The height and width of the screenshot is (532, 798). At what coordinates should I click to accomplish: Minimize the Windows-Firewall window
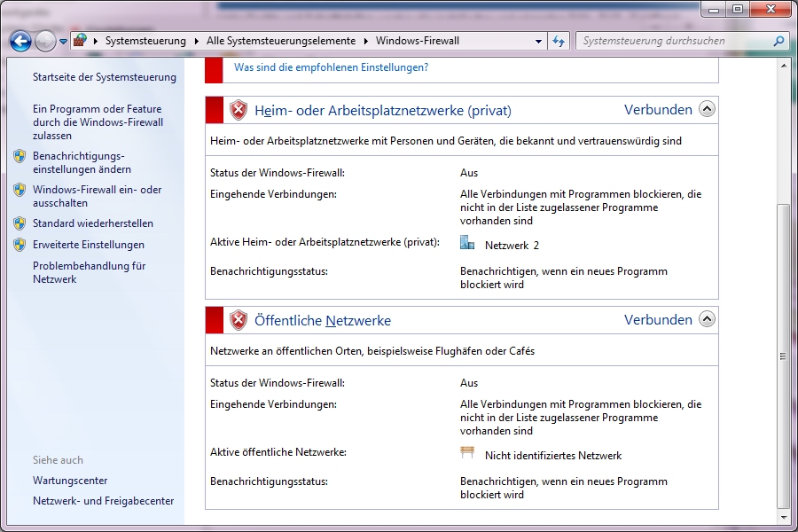(714, 9)
